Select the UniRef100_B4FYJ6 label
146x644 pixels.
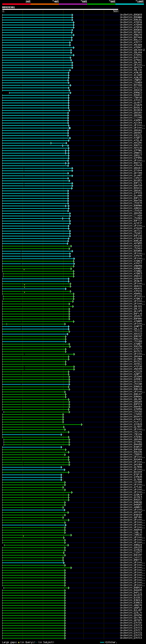[x=131, y=314]
